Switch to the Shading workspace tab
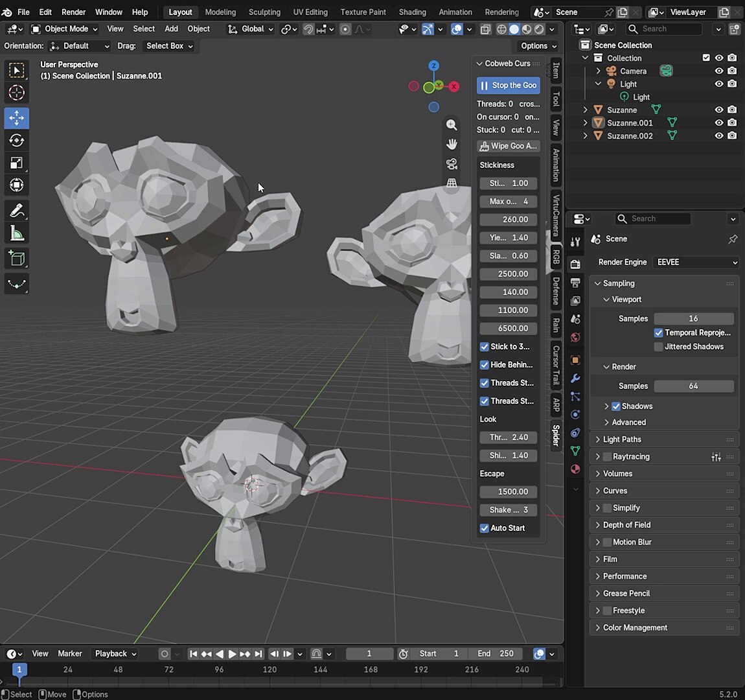 pyautogui.click(x=412, y=12)
